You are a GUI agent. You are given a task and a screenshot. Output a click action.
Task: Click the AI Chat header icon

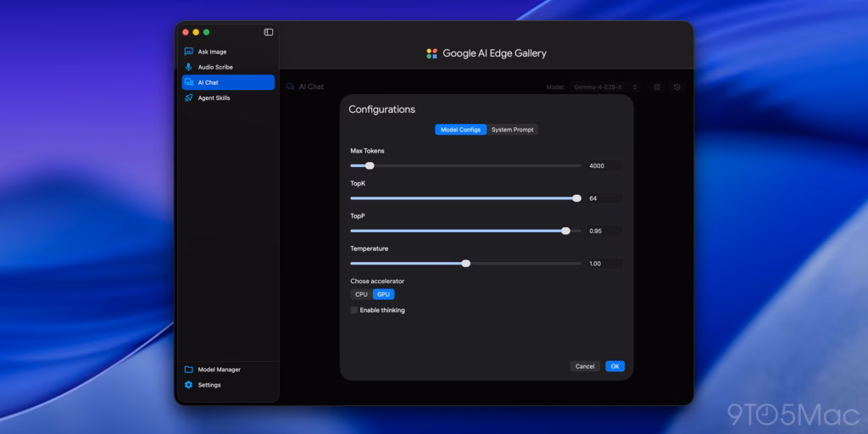point(290,87)
